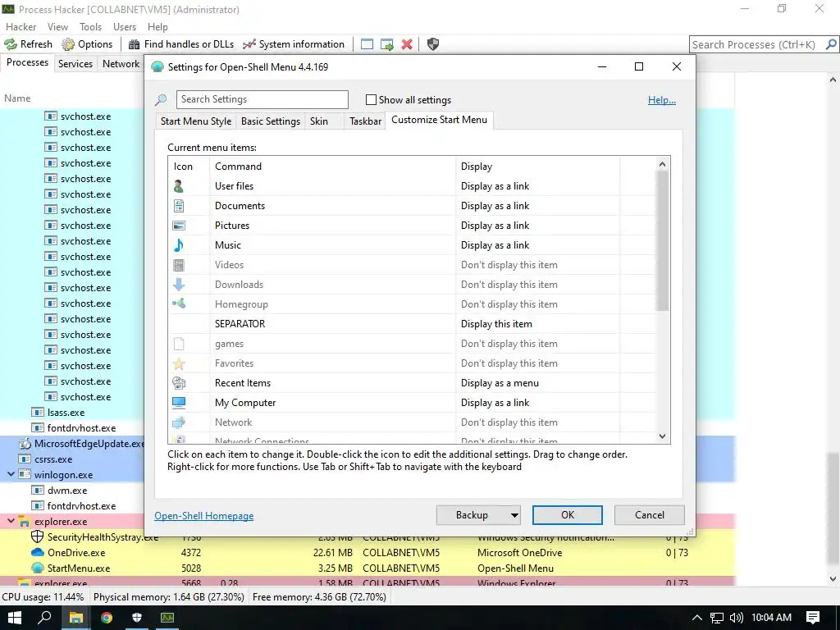
Task: Click the Command column header
Action: click(x=239, y=167)
